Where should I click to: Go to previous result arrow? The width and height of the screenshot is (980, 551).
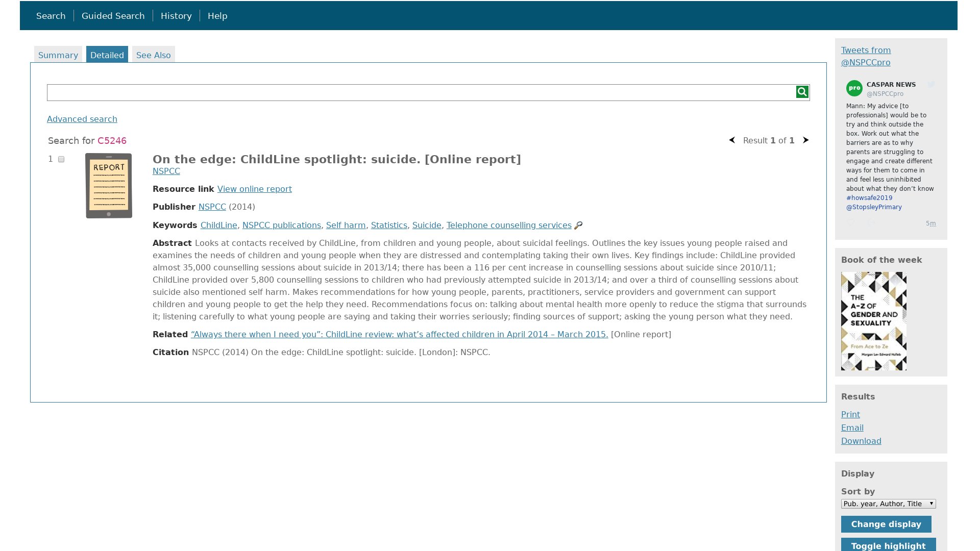coord(732,140)
